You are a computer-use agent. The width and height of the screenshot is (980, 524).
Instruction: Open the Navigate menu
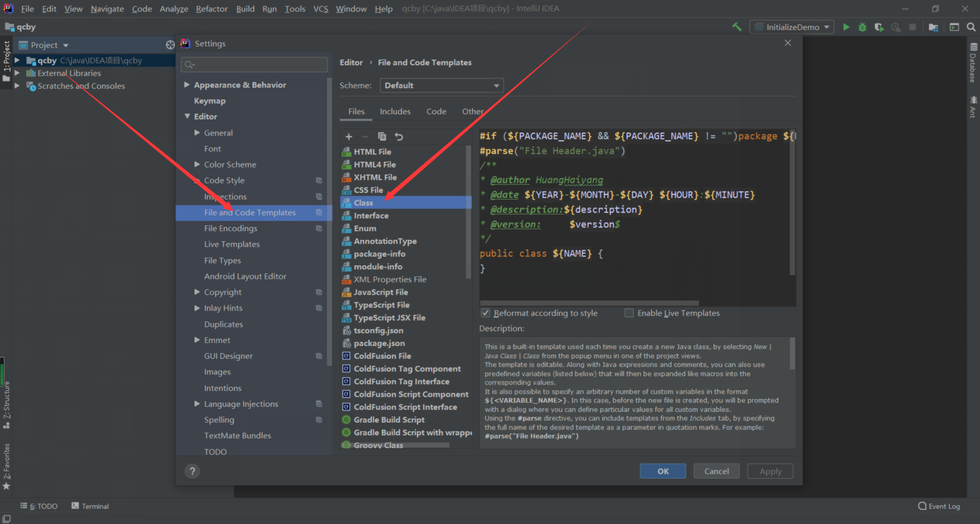click(107, 9)
